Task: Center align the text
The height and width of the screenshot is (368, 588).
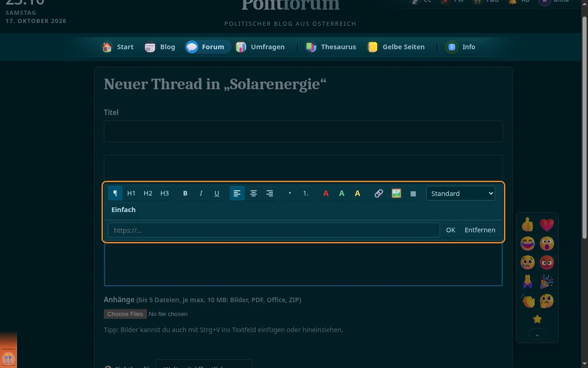Action: tap(253, 193)
